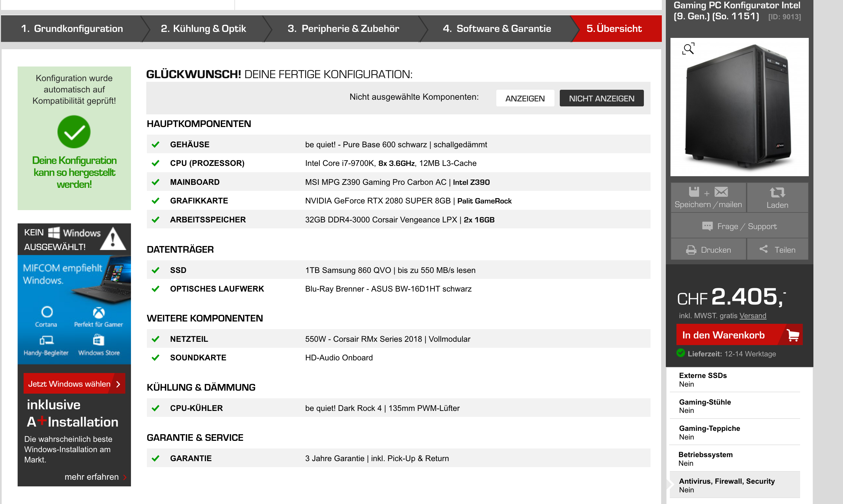Image resolution: width=843 pixels, height=504 pixels.
Task: Click the Drucken button label
Action: pyautogui.click(x=716, y=250)
